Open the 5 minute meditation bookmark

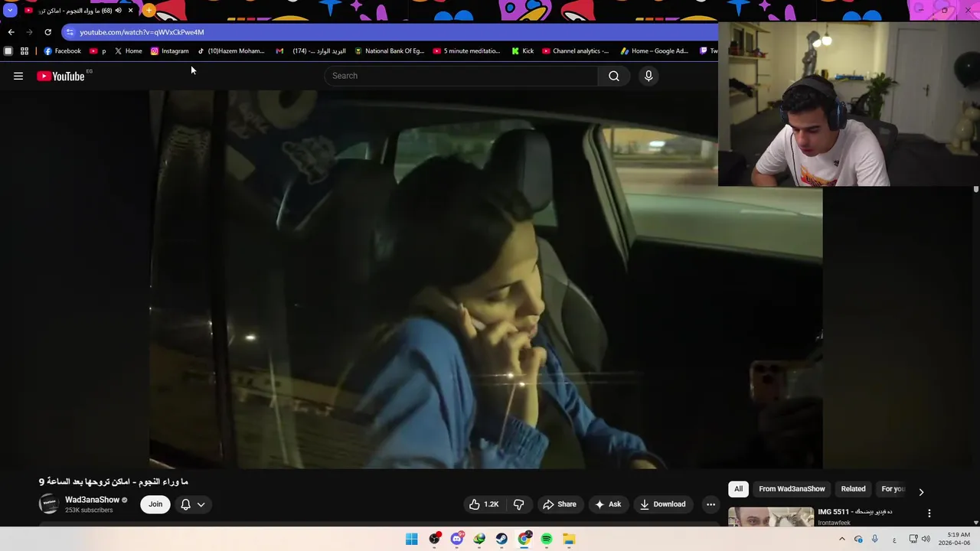[x=466, y=51]
